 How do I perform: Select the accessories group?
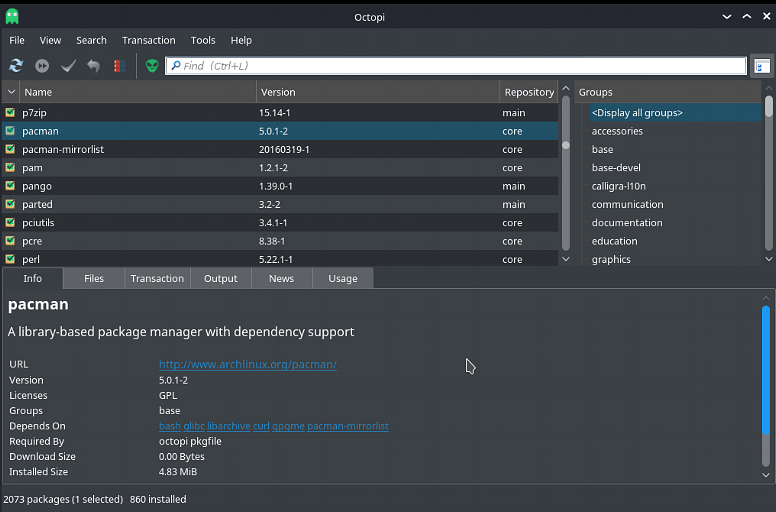coord(617,131)
